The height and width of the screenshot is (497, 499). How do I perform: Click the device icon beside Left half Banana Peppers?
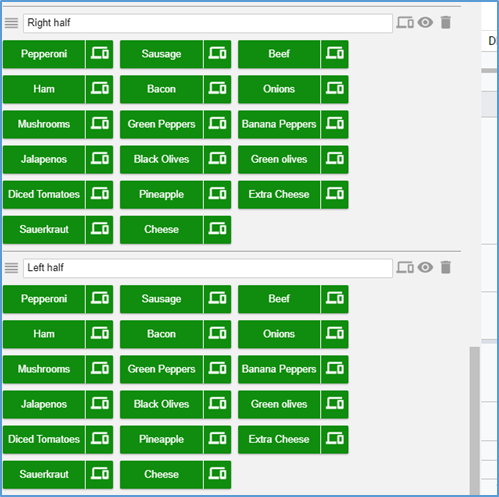(335, 369)
